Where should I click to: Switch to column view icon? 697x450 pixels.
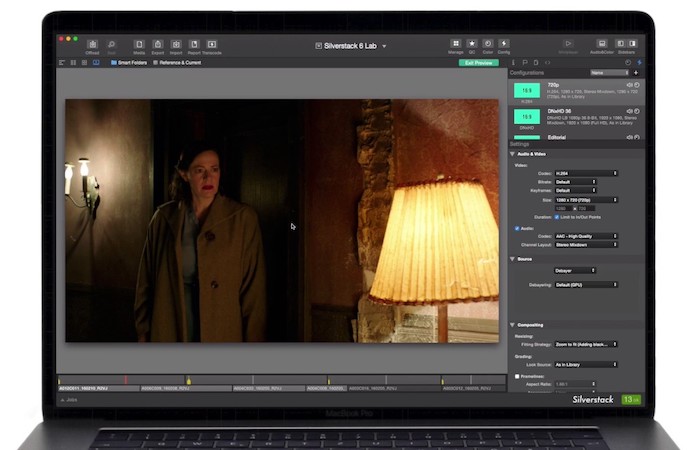(73, 63)
